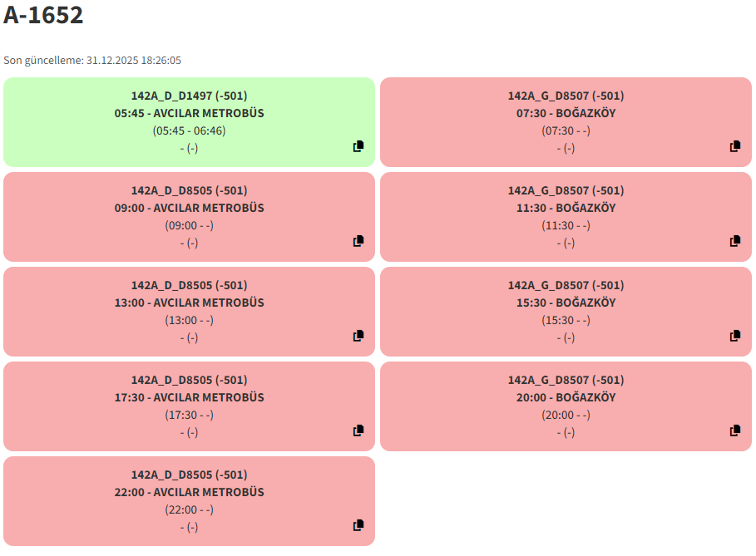Choose the 15:30 BOĞAZKÖY trip card
The image size is (756, 556).
click(x=566, y=303)
